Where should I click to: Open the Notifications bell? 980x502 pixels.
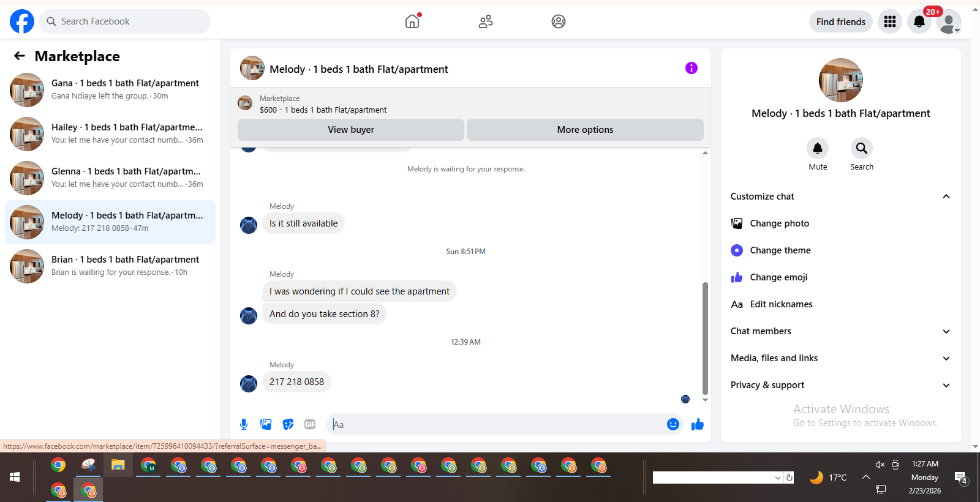(x=919, y=21)
